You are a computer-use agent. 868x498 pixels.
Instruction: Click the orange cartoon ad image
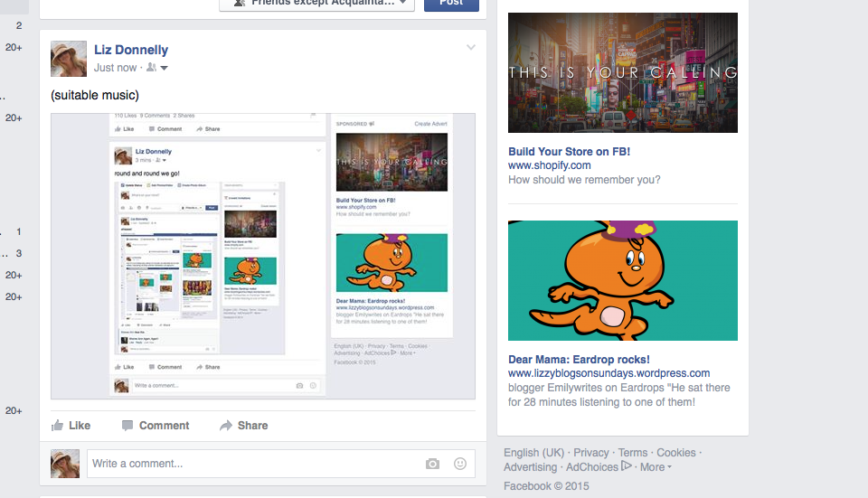[x=622, y=280]
